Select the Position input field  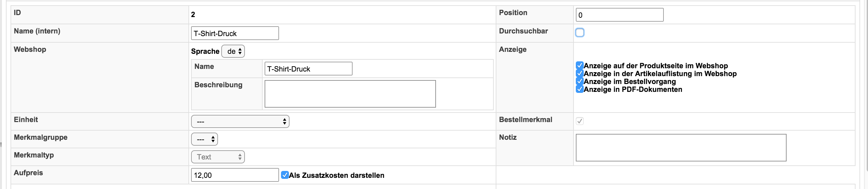click(x=619, y=15)
